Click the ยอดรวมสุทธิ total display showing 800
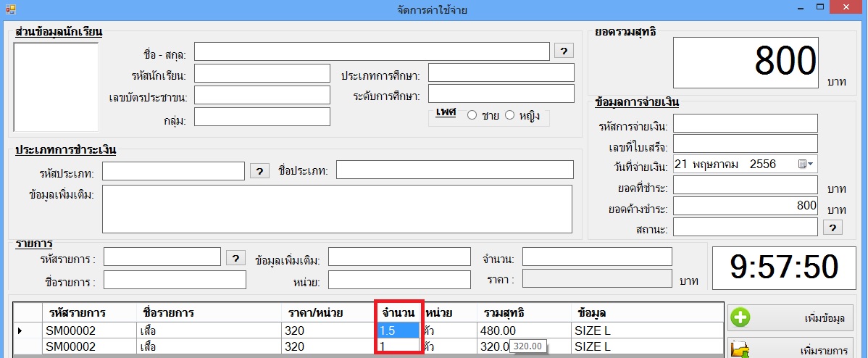This screenshot has height=358, width=868. 746,62
